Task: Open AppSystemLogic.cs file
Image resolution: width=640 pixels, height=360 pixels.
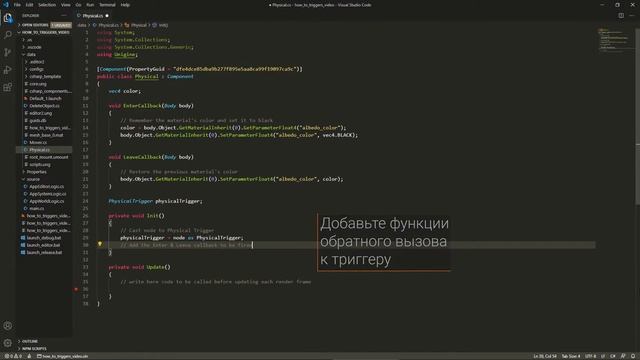Action: [x=47, y=194]
